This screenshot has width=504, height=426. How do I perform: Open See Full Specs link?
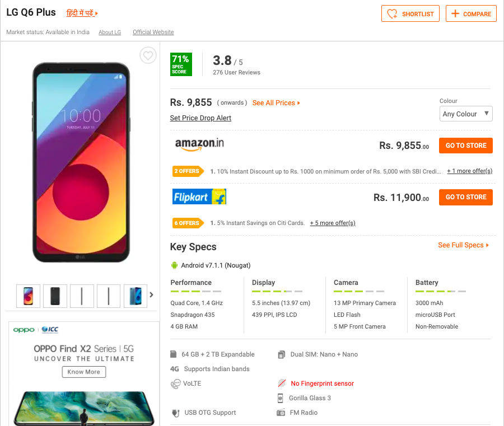pos(463,245)
